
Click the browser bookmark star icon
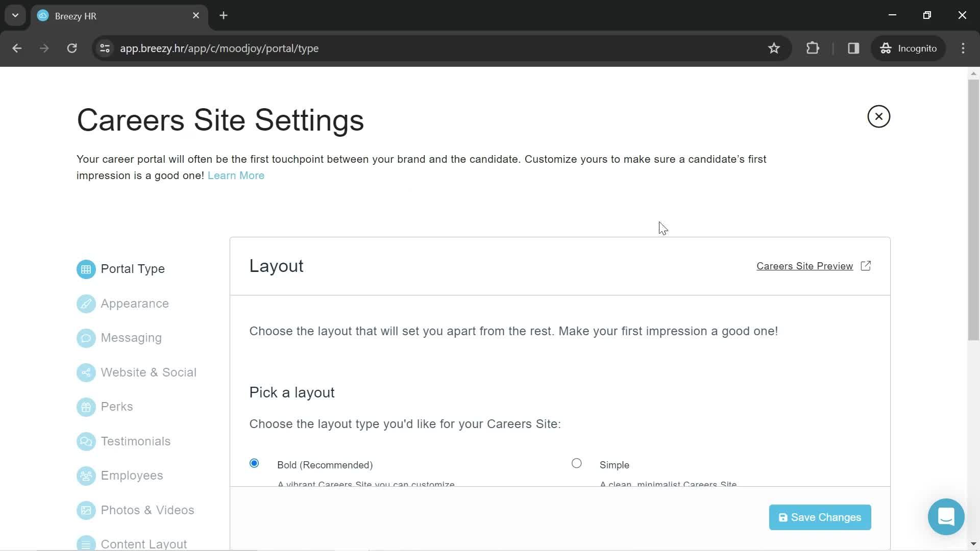click(x=775, y=48)
